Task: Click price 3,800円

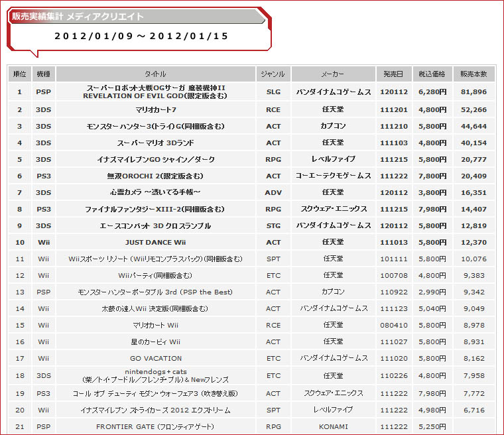Action: click(x=432, y=192)
